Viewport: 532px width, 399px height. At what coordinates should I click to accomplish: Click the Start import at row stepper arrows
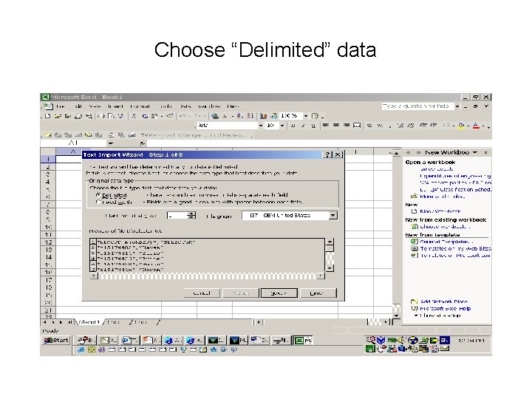[x=191, y=216]
